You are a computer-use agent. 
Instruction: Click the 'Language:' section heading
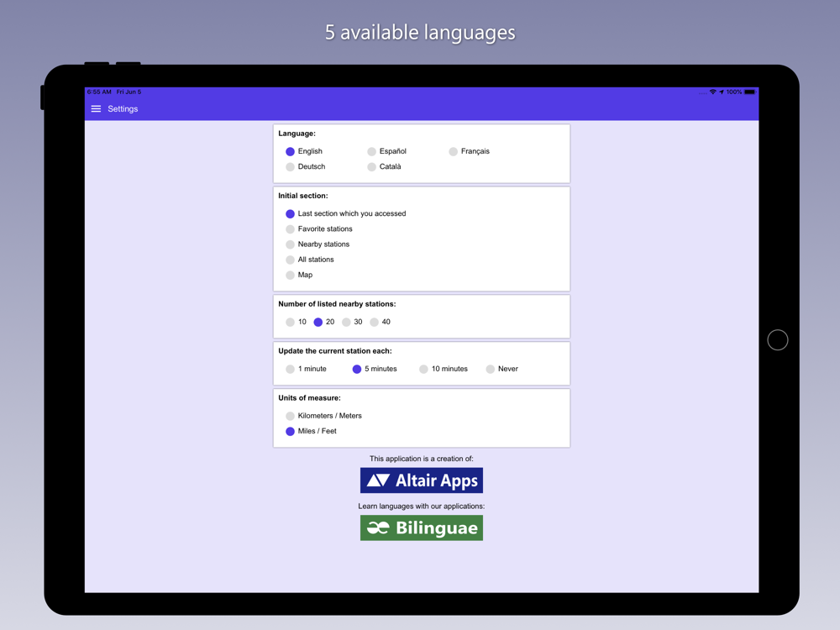click(297, 134)
